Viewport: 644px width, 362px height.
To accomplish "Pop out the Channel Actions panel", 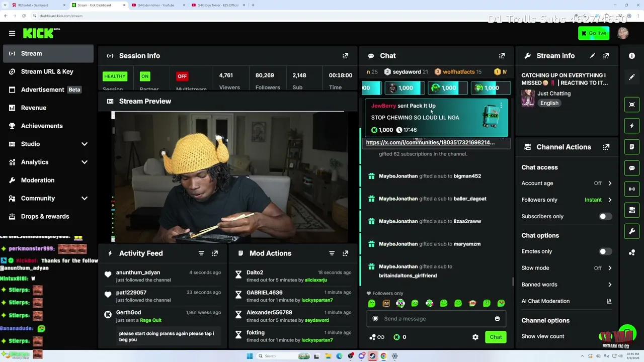I will point(606,147).
